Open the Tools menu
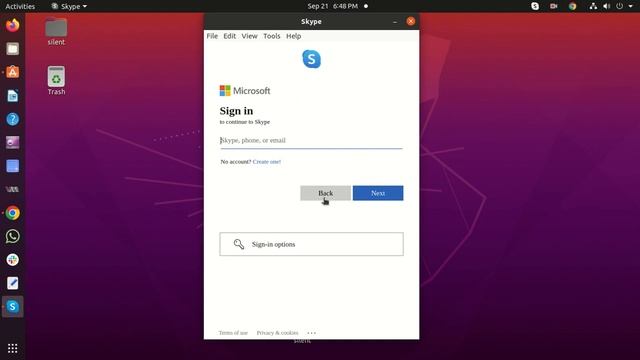This screenshot has width=640, height=360. (x=272, y=36)
